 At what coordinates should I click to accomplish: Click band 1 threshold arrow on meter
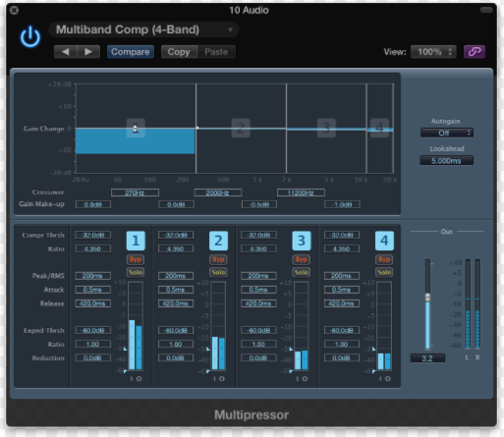pos(125,350)
